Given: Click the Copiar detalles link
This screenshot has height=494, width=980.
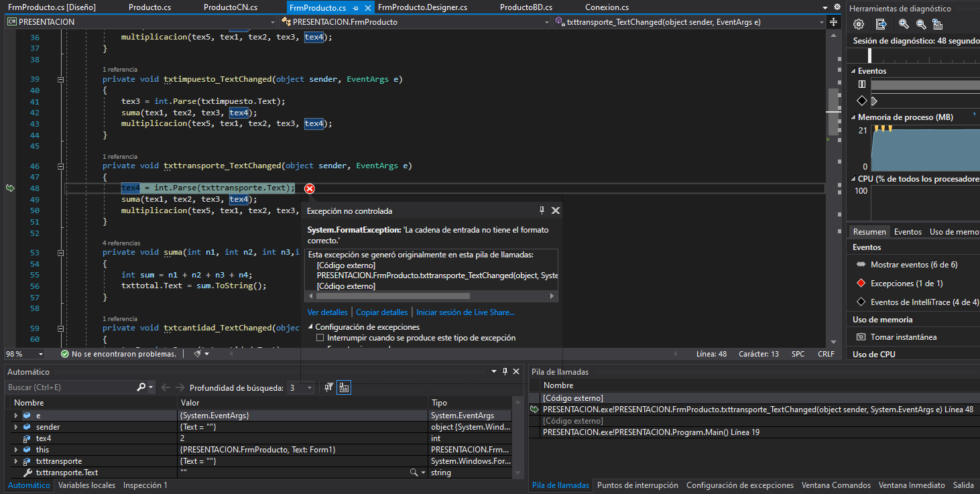Looking at the screenshot, I should click(x=381, y=312).
